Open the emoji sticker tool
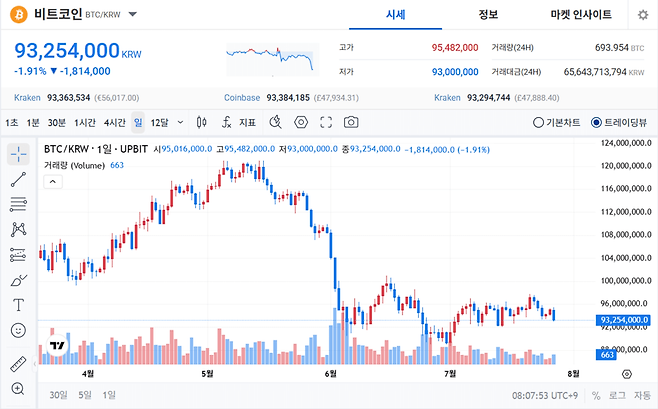 18,331
